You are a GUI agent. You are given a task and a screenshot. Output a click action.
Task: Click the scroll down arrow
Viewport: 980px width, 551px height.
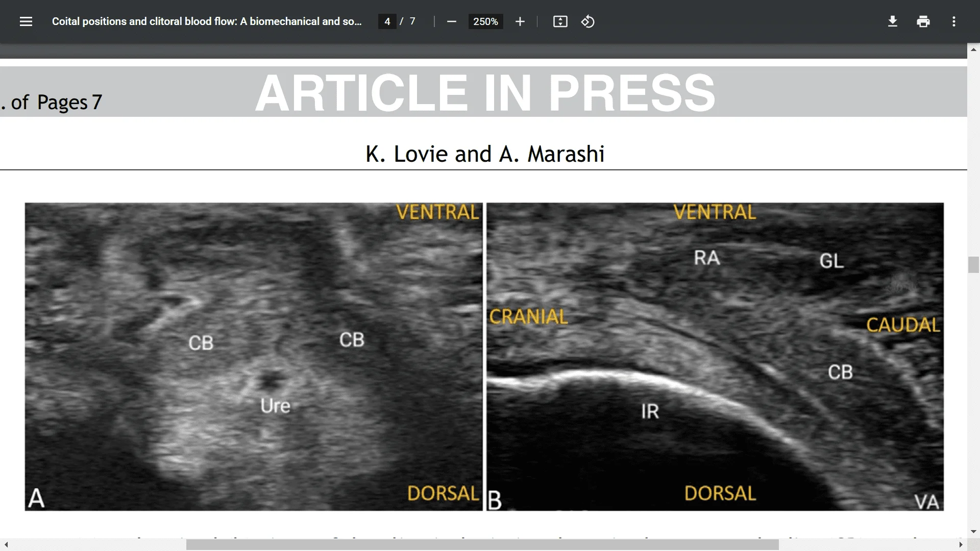(973, 532)
